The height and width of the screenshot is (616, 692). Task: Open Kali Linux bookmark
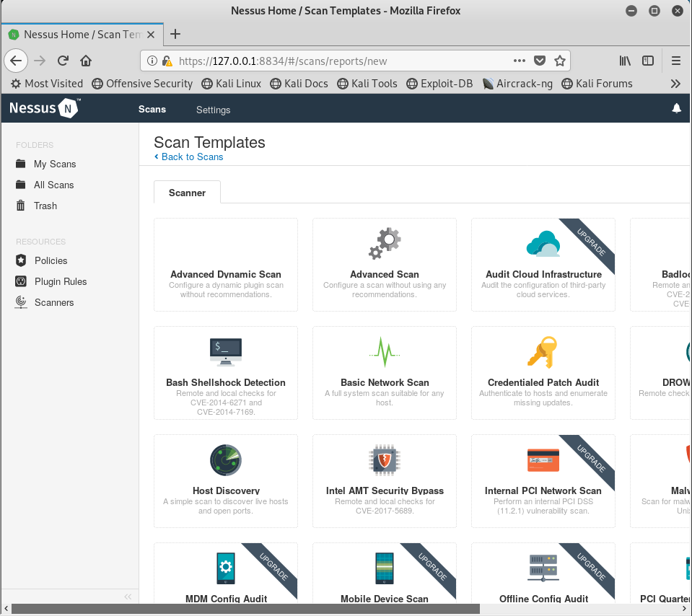pyautogui.click(x=231, y=84)
